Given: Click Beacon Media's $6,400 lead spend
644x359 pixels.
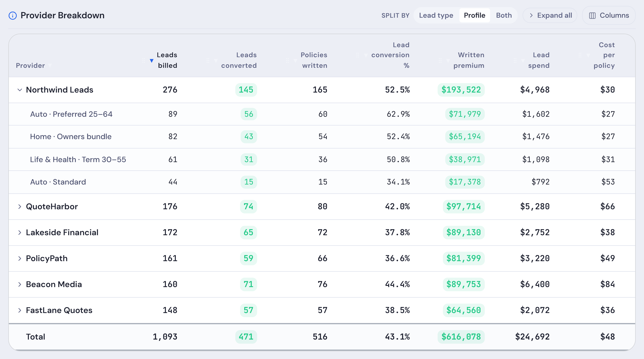Looking at the screenshot, I should tap(535, 284).
